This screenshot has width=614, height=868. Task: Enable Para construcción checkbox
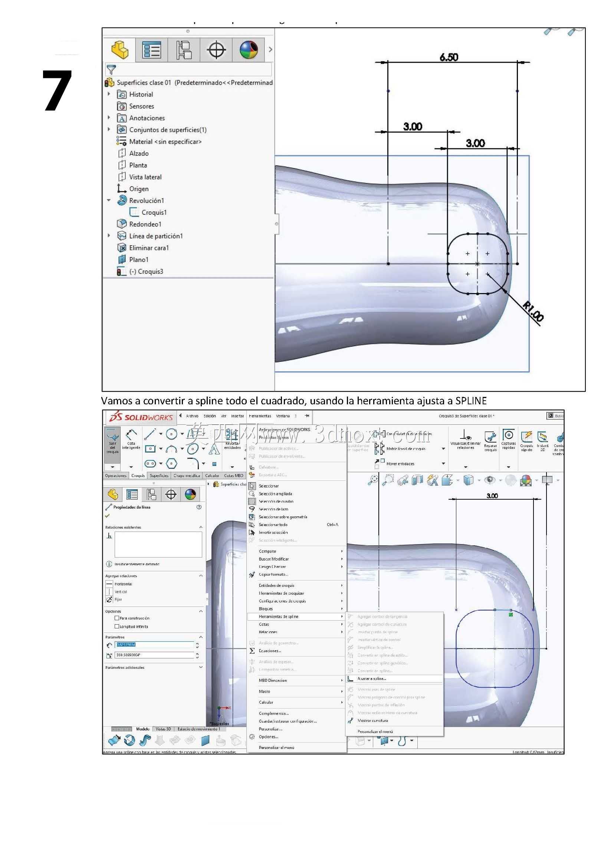[117, 618]
